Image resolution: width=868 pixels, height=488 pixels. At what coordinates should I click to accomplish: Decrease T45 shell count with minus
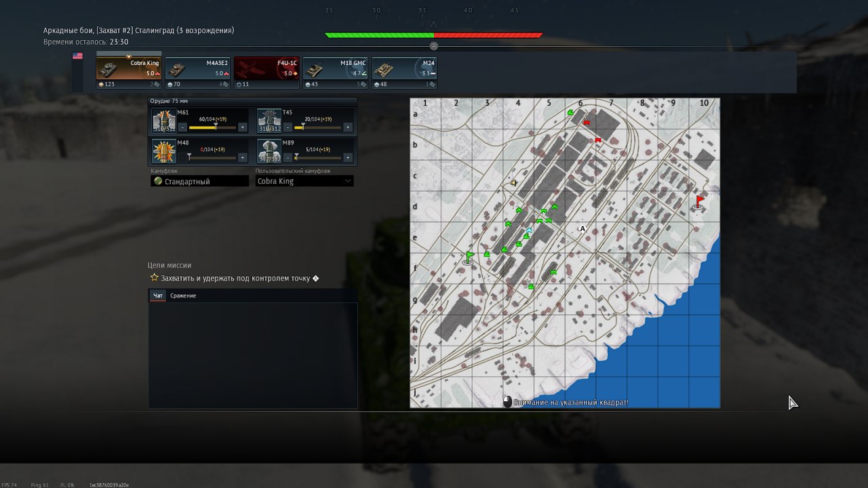(288, 127)
